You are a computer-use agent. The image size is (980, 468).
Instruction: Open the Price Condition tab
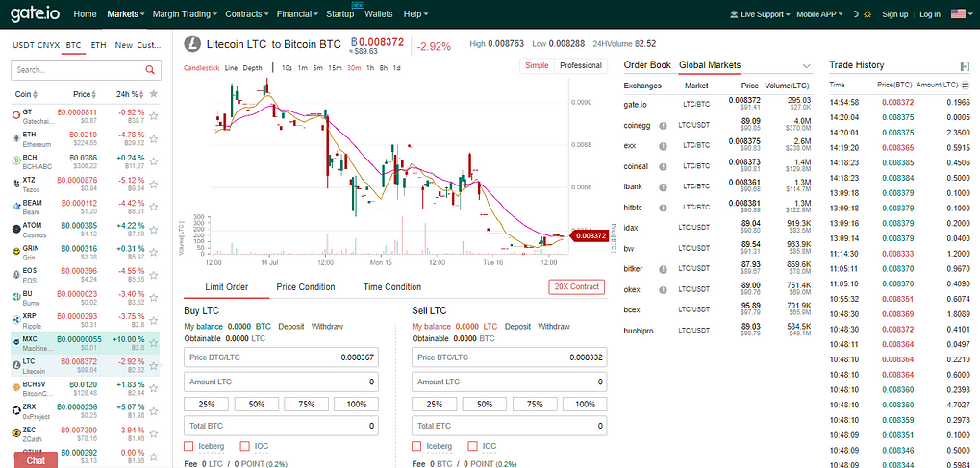(x=306, y=287)
